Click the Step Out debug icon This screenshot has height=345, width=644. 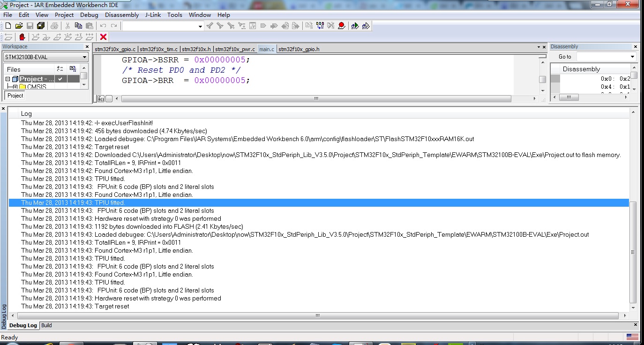tap(57, 37)
